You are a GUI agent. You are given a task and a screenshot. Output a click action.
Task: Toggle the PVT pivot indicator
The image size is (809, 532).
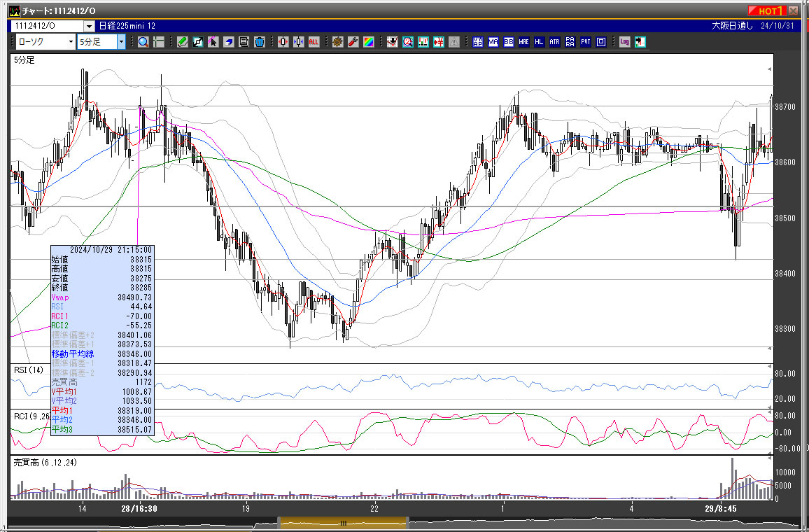(586, 42)
